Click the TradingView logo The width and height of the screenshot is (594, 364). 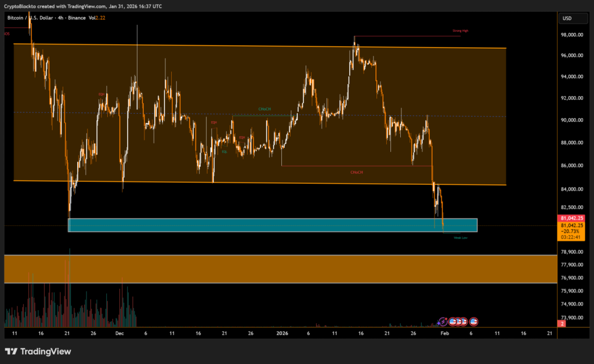pyautogui.click(x=38, y=351)
